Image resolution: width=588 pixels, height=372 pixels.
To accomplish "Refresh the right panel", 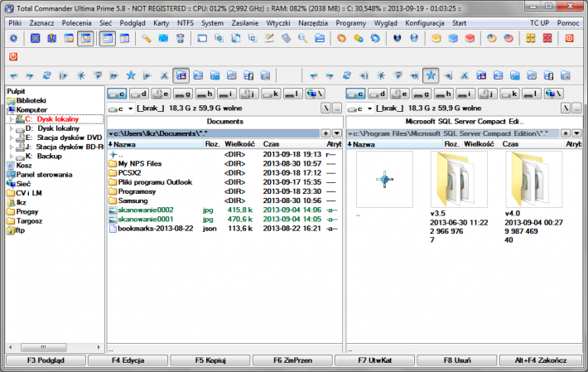I will pyautogui.click(x=347, y=75).
